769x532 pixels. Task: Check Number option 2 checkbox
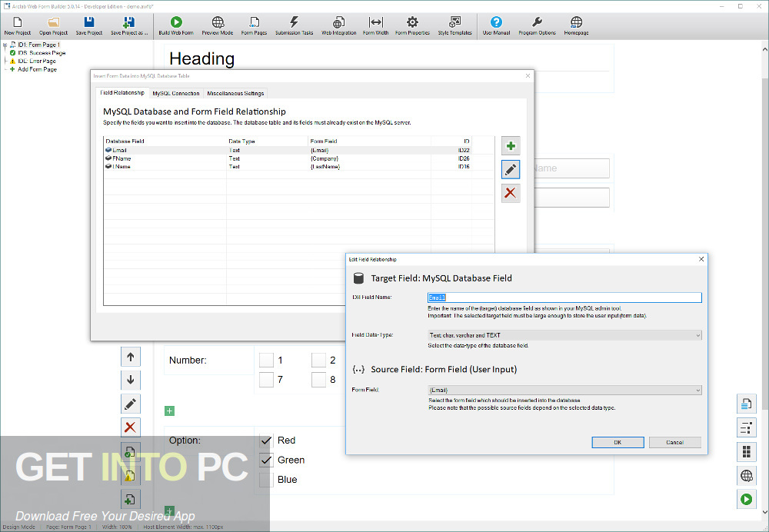319,361
